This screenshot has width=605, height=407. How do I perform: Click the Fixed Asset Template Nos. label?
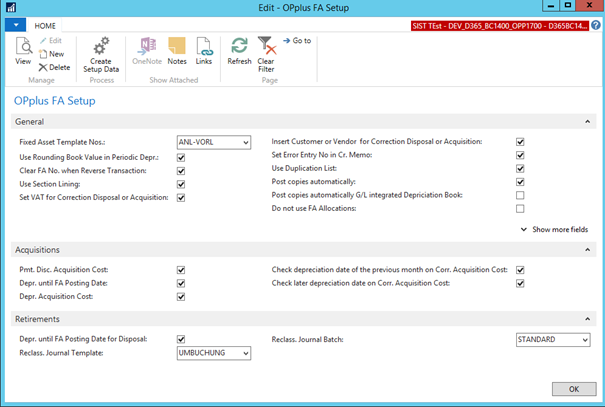[x=62, y=142]
